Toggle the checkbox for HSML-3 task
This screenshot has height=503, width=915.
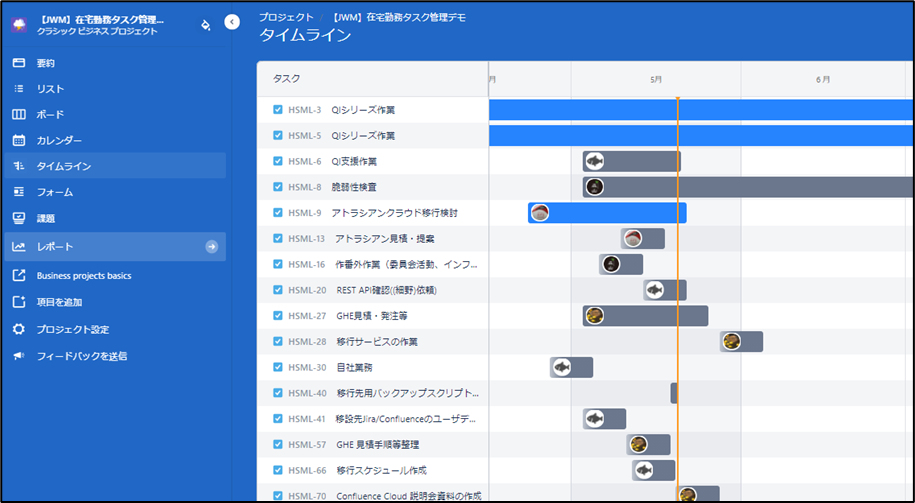[x=278, y=110]
